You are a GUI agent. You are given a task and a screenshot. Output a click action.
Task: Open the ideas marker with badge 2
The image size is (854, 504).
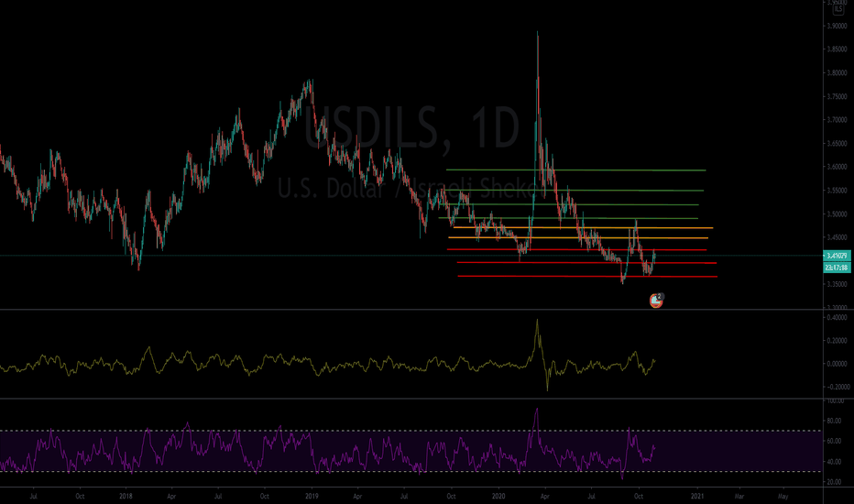pos(656,301)
